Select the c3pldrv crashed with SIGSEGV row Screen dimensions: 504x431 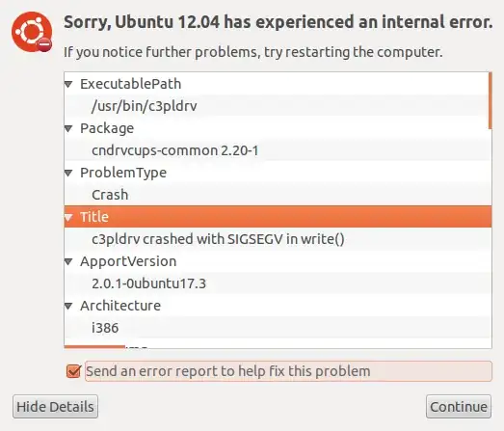click(278, 239)
